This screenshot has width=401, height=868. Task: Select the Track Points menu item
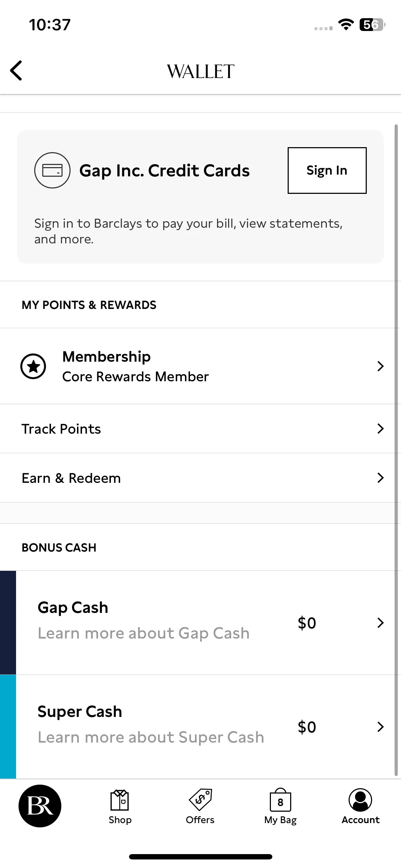[x=200, y=429]
